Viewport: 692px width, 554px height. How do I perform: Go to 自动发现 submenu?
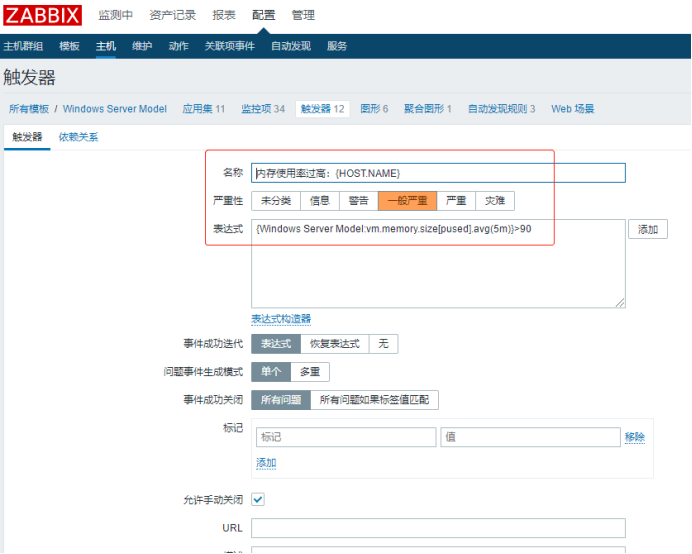pyautogui.click(x=291, y=46)
